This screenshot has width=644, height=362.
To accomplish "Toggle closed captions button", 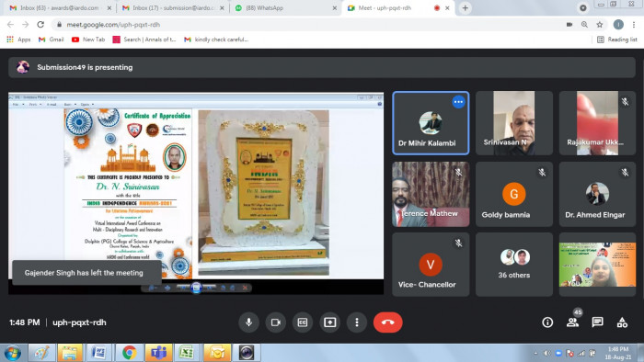I will coord(303,322).
